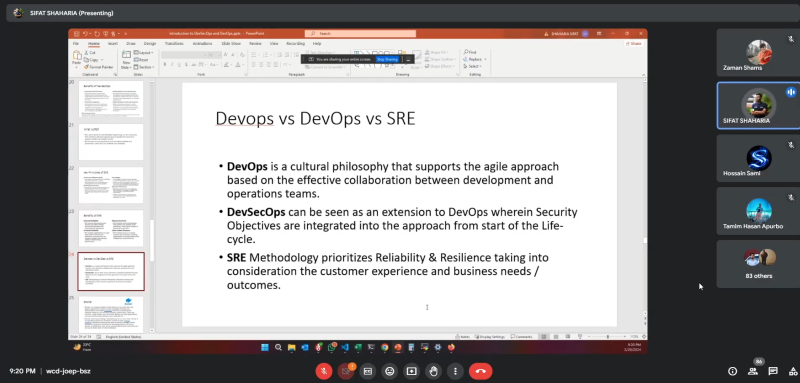Open the reactions emoji panel
The height and width of the screenshot is (383, 800).
(x=389, y=371)
